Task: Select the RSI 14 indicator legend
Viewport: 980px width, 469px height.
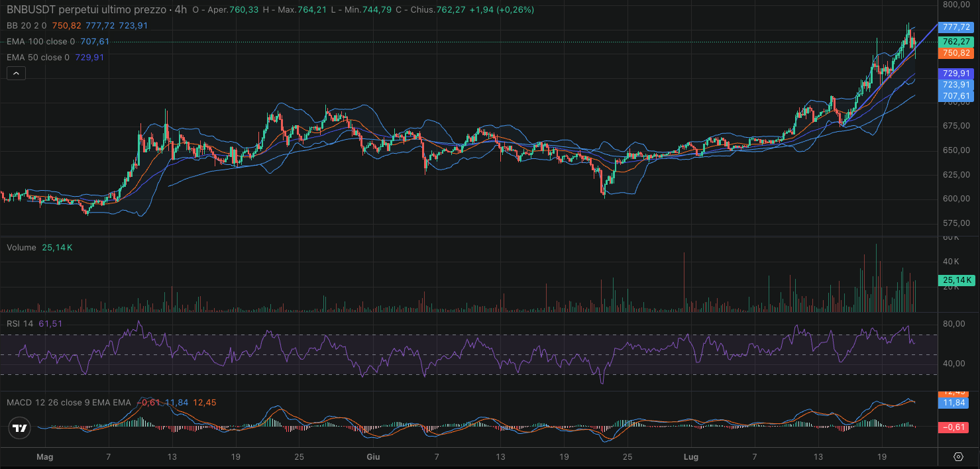Action: 20,323
